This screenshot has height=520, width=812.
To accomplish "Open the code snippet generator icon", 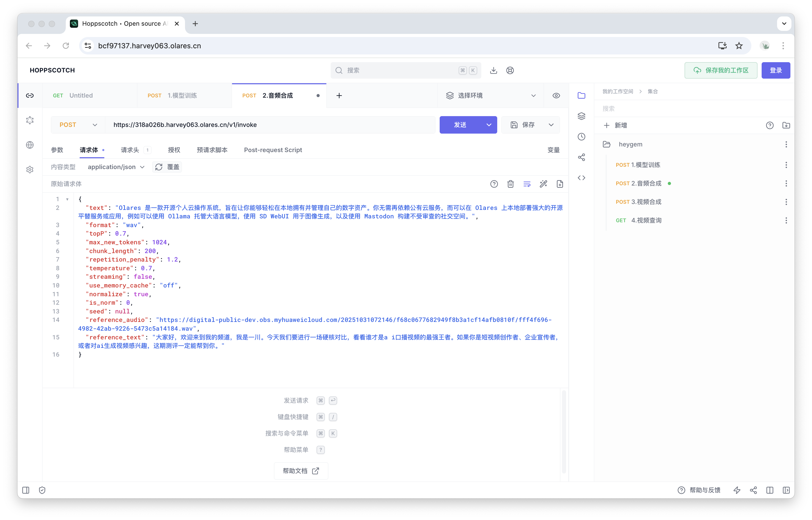I will (x=582, y=178).
